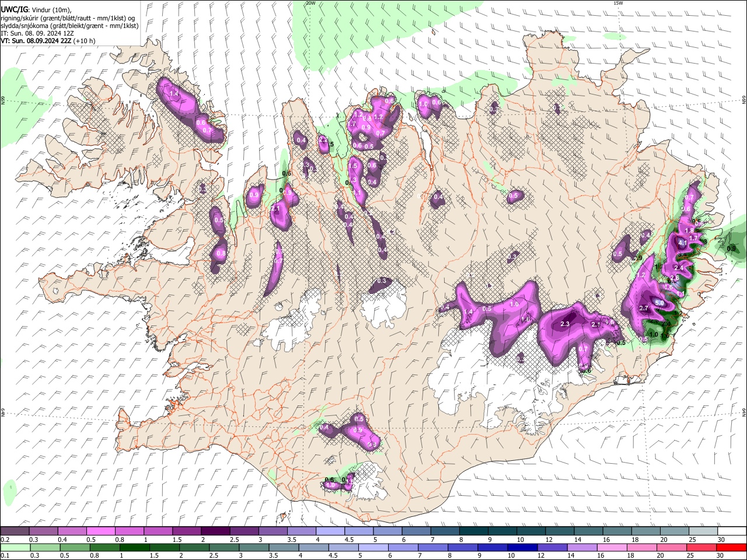Click the rain legend swatch between 4 and 4.5

[313, 547]
